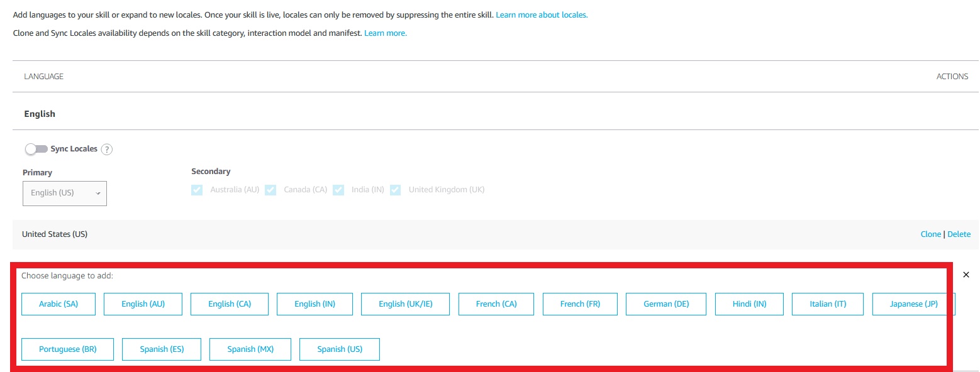Open the Sync Locales help tooltip icon
This screenshot has height=372, width=980.
coord(107,149)
